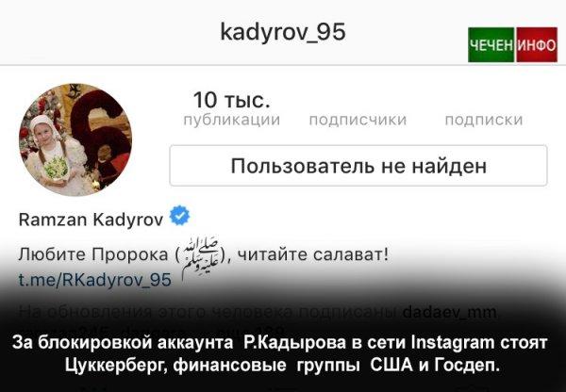Open the подписчики followers list
This screenshot has width=566, height=392.
tap(358, 120)
